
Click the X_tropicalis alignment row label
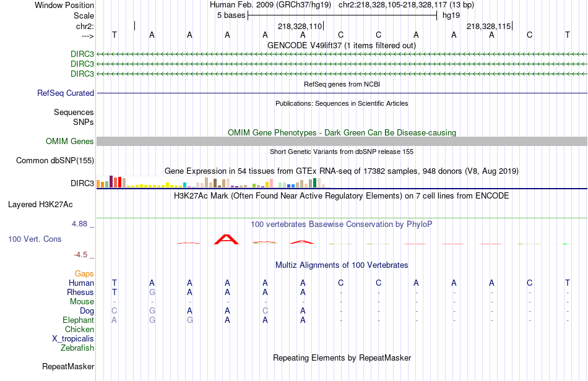pyautogui.click(x=73, y=339)
